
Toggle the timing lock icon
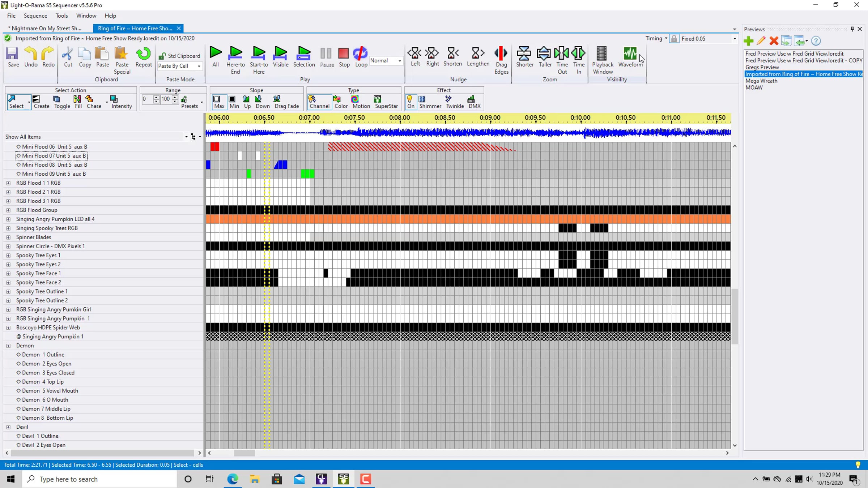click(674, 39)
